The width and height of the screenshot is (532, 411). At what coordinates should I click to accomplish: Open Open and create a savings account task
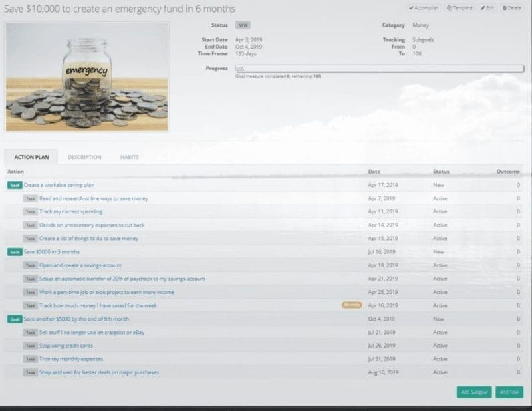(x=80, y=265)
